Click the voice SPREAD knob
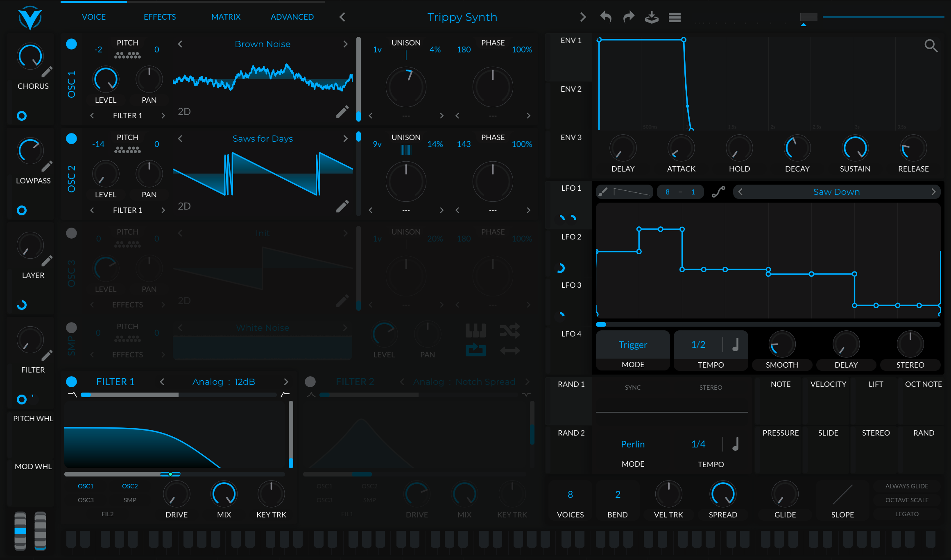The image size is (951, 560). click(723, 494)
